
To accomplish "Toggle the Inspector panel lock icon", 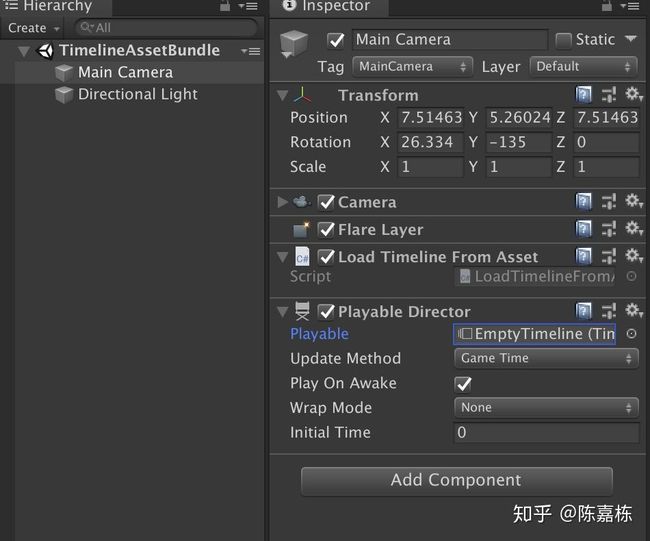I will tap(606, 6).
